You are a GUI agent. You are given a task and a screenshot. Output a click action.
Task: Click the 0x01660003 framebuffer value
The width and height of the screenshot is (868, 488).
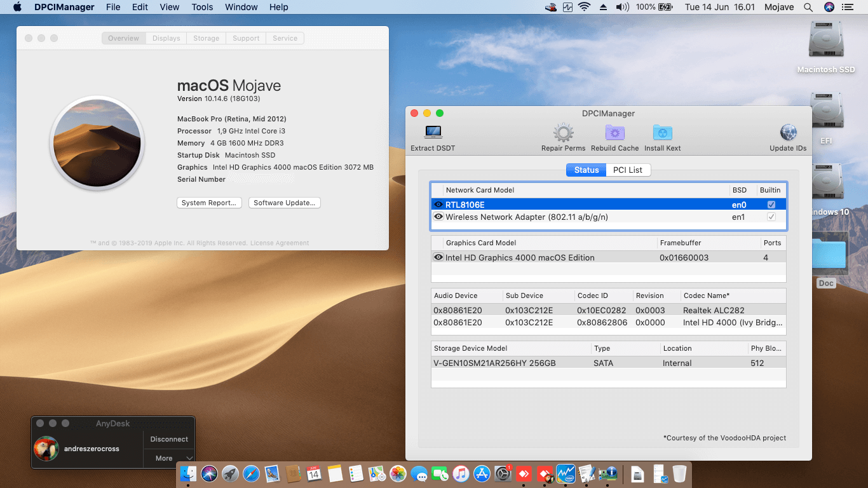point(684,257)
